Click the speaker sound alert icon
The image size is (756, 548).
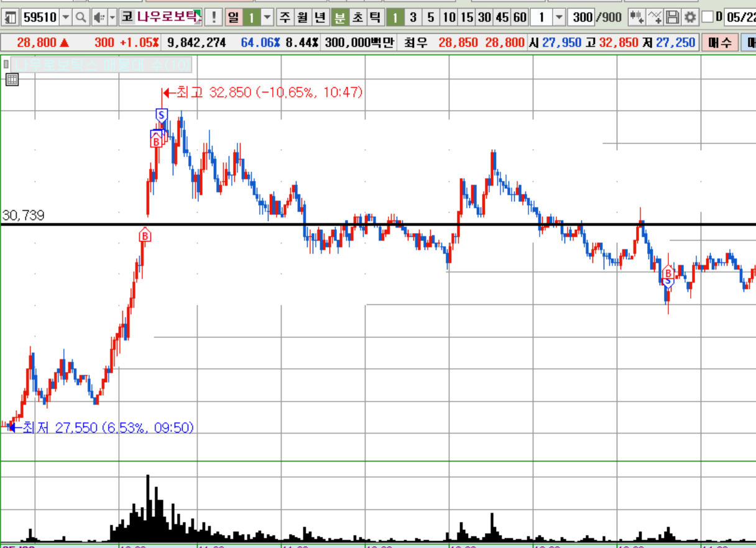click(x=99, y=17)
